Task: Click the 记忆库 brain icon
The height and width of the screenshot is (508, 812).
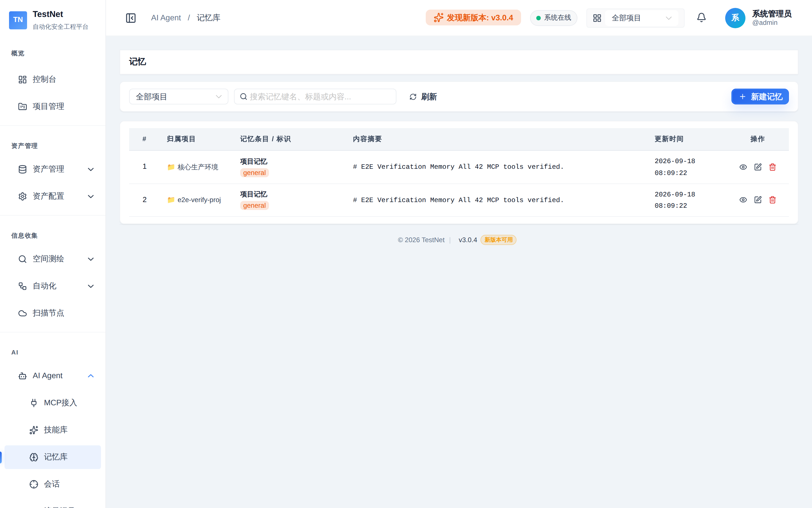Action: (34, 457)
